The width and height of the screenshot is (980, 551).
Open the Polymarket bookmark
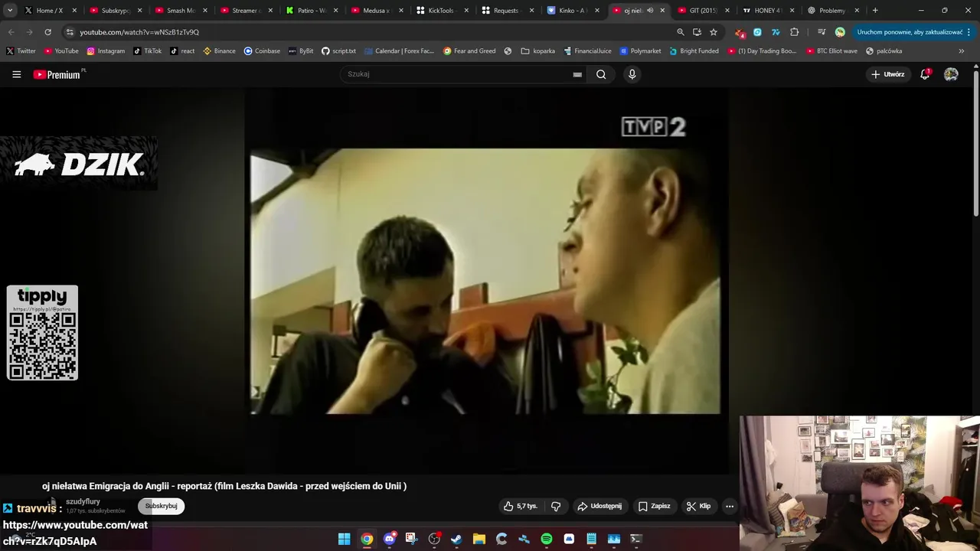tap(640, 51)
